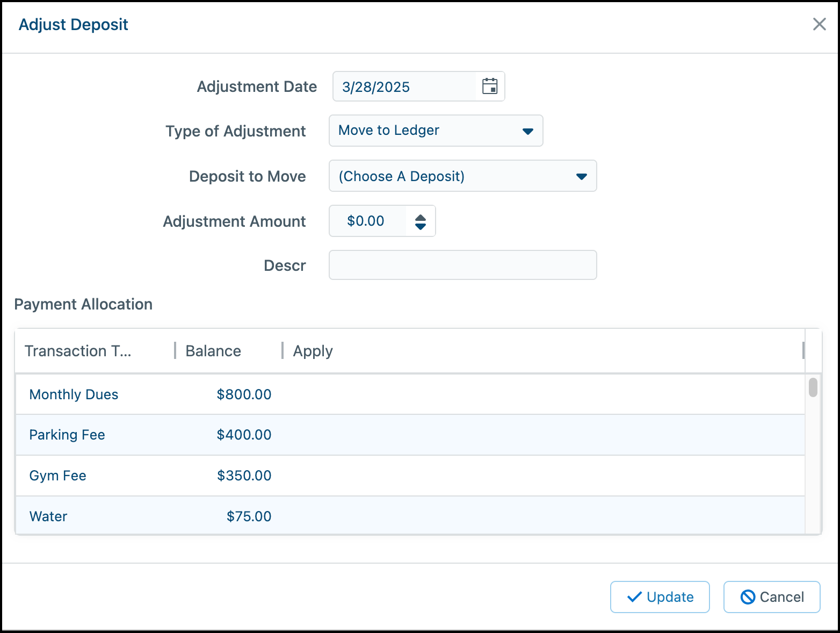Click the Adjustment Date text field
The image size is (840, 633).
click(x=404, y=87)
